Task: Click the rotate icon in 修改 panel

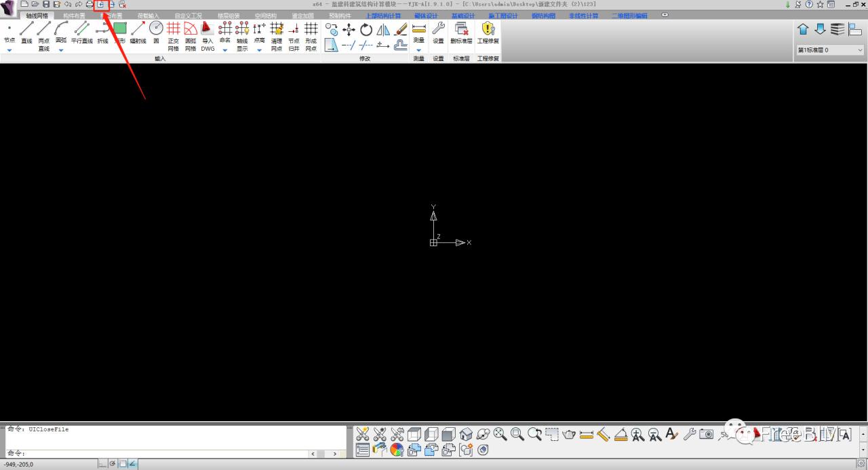Action: pyautogui.click(x=366, y=29)
